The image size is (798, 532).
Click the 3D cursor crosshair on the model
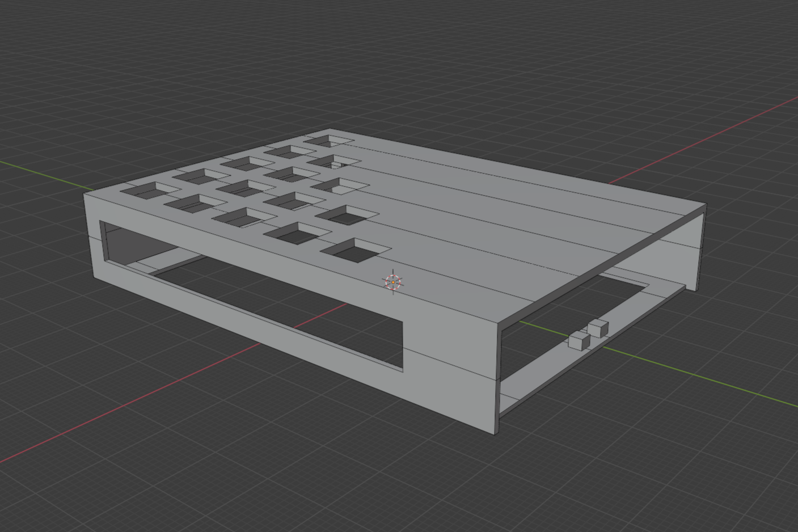pyautogui.click(x=393, y=282)
